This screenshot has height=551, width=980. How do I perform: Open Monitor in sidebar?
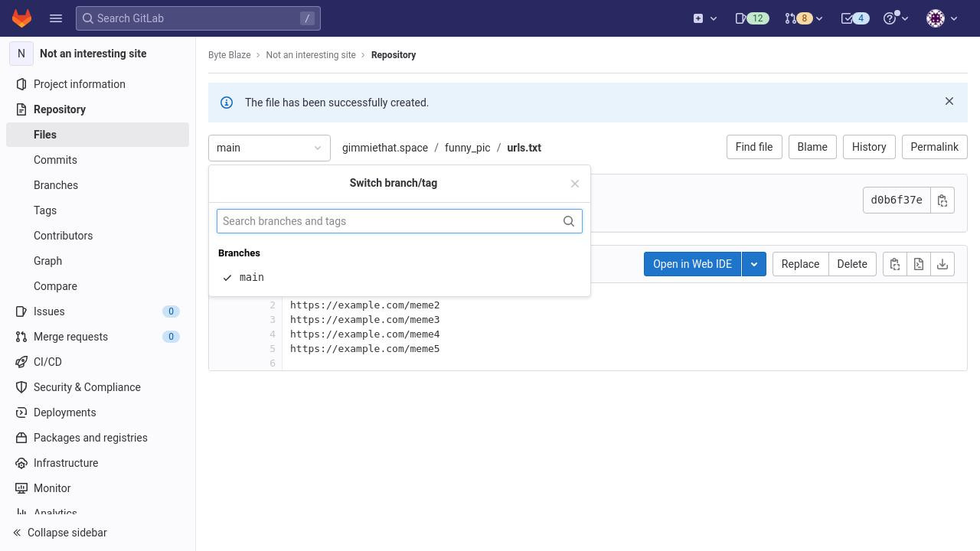(97, 488)
